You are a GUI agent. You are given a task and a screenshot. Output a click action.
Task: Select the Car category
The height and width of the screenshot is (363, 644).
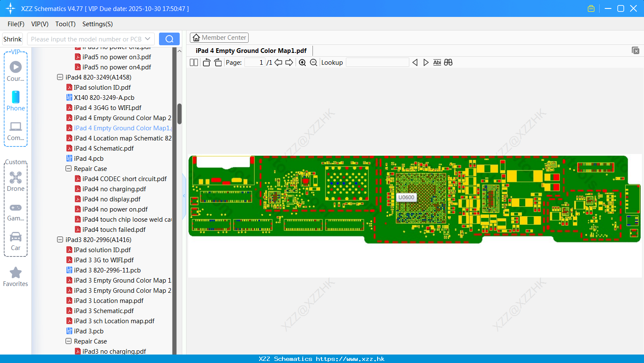tap(16, 241)
